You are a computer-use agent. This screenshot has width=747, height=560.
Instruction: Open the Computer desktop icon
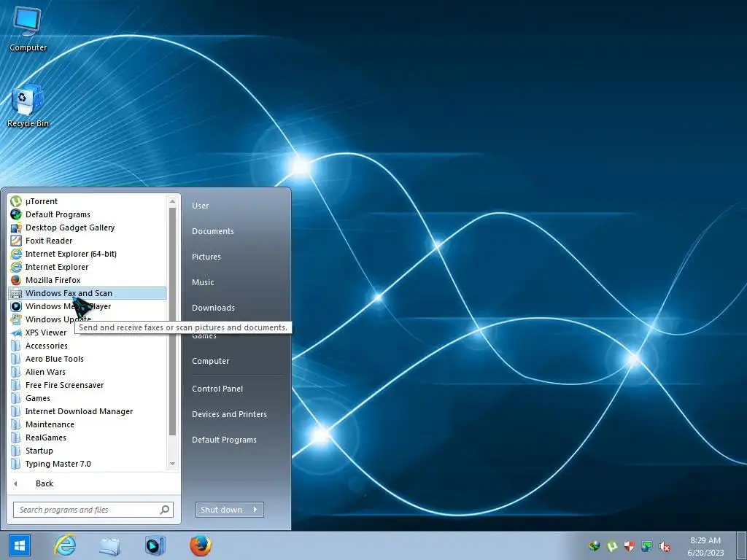[28, 28]
